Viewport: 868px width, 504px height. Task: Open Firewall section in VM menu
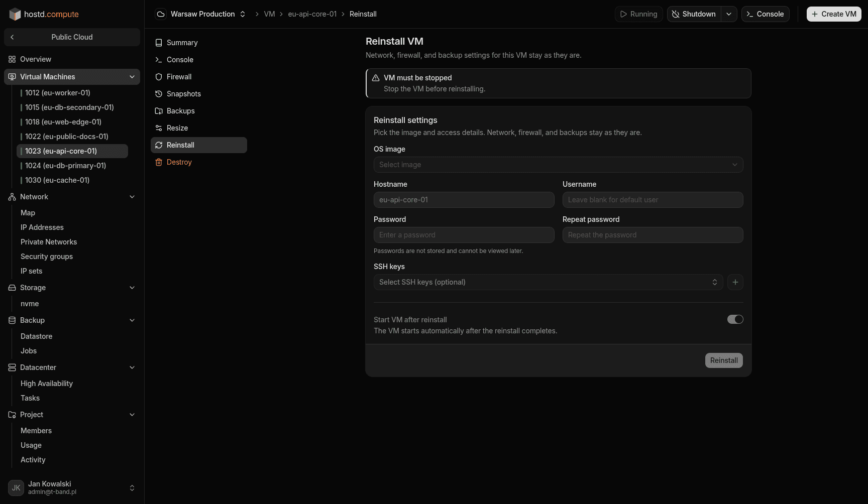point(199,77)
